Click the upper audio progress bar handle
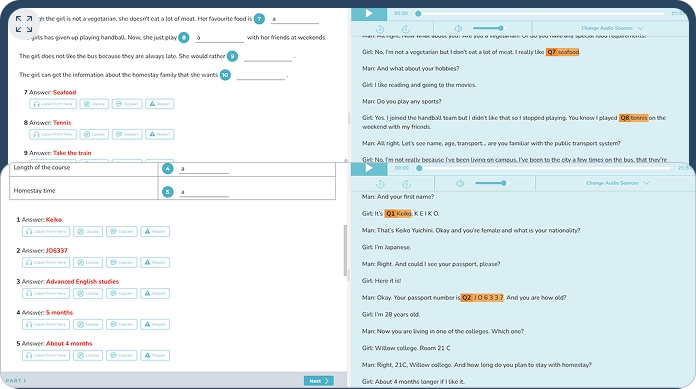Viewport: 696px width, 389px height. coord(418,14)
